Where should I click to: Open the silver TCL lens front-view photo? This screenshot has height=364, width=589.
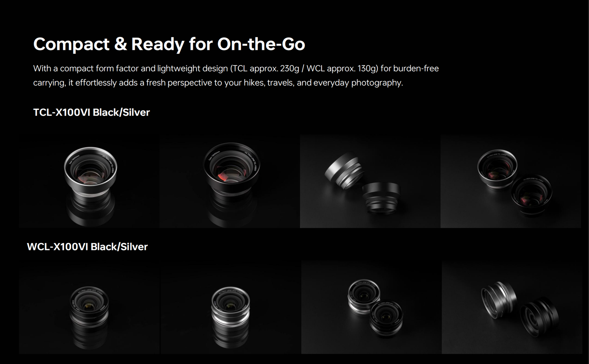[x=89, y=181]
